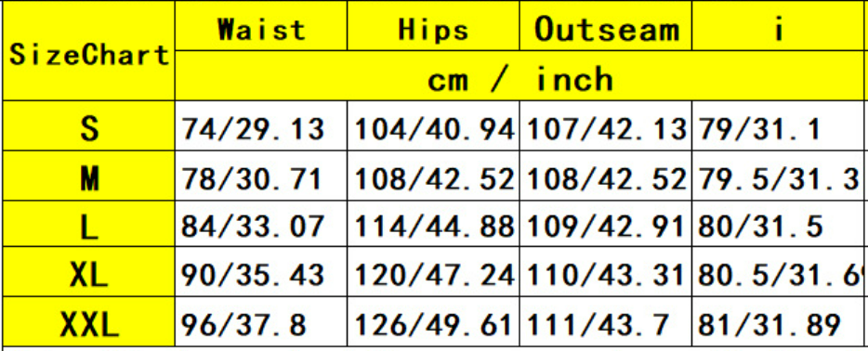
Task: Select the S size row label
Action: coord(88,125)
